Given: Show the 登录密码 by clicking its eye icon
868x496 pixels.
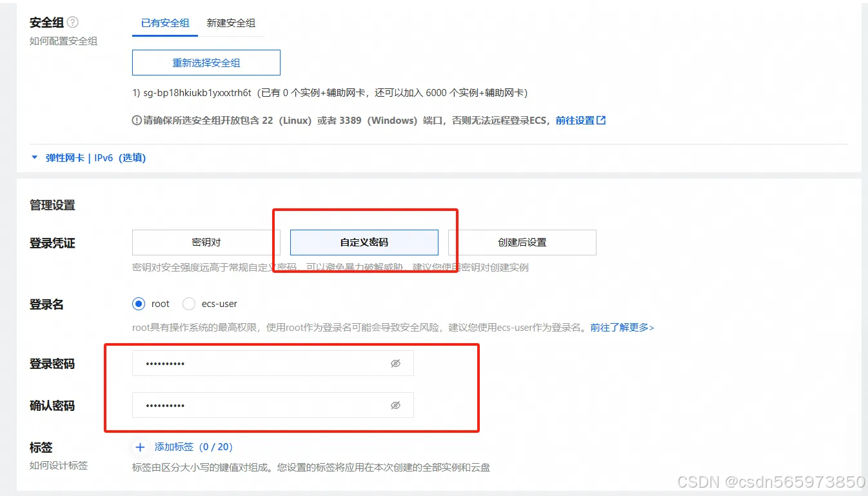Looking at the screenshot, I should point(395,363).
